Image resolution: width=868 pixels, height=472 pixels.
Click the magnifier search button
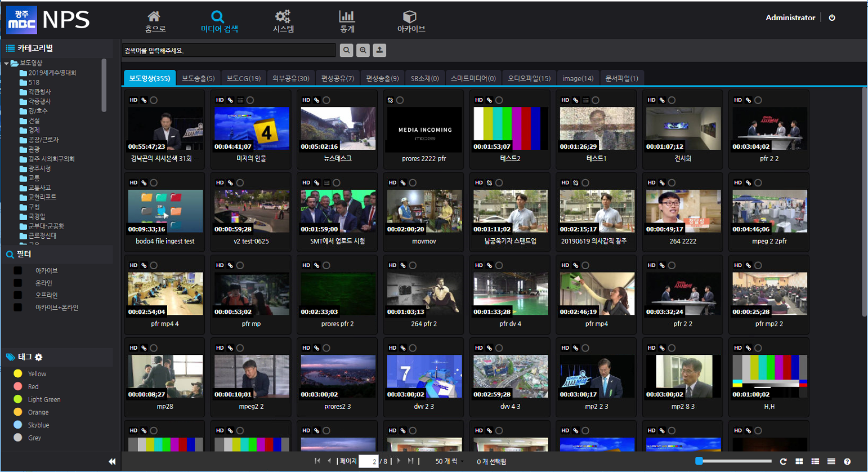(347, 50)
